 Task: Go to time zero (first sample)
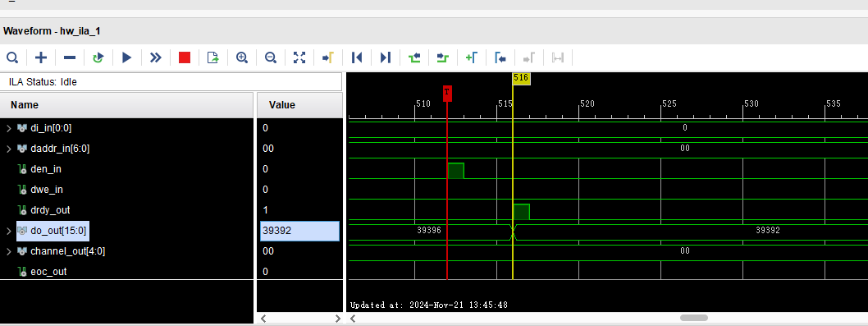click(x=357, y=57)
